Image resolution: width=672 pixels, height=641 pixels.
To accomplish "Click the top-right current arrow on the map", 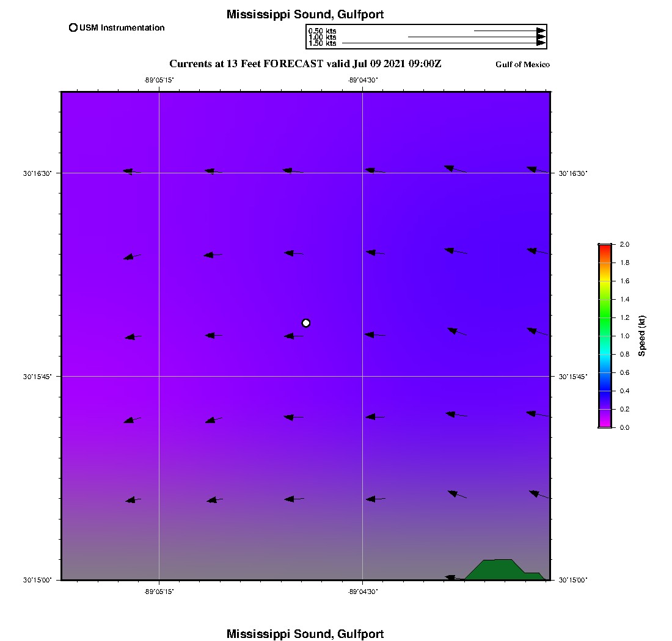I will (x=537, y=170).
